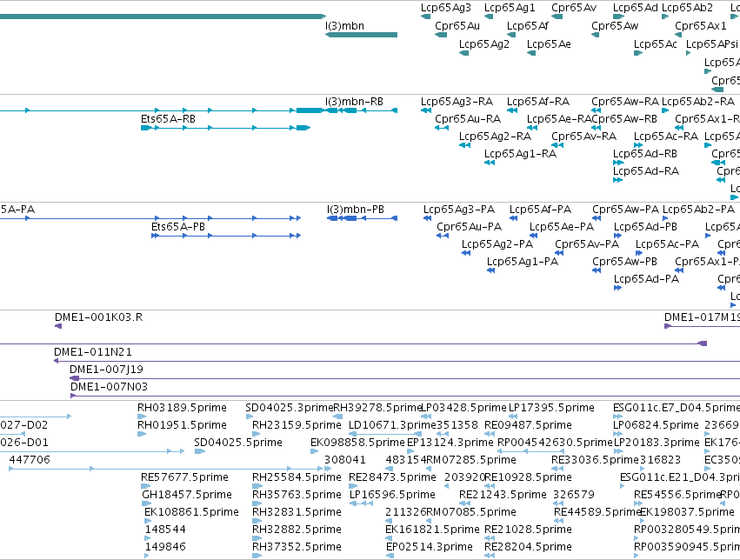Select the GH18457.5prime EST label
Screen dimensions: 740x560
tap(187, 495)
